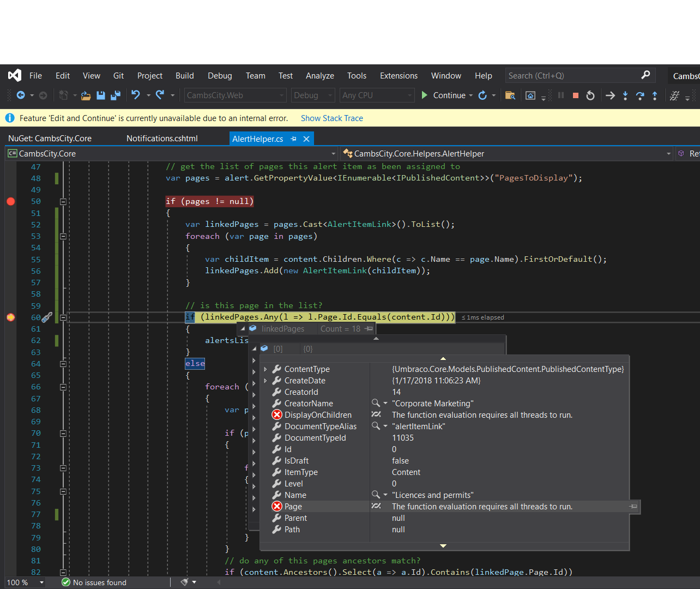Expand the CreateDate property node

265,381
